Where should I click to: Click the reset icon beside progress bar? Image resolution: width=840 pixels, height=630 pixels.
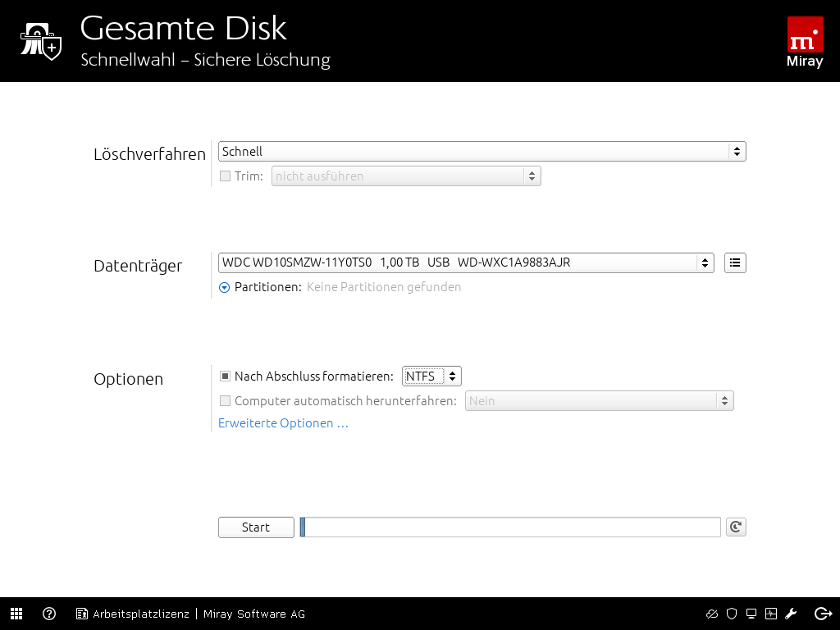[x=736, y=527]
